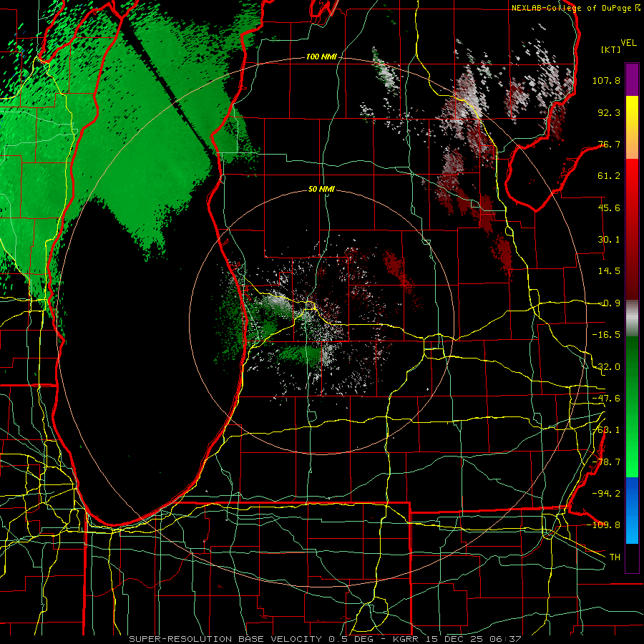Click the -94.2 legend value
This screenshot has width=644, height=644.
pos(606,493)
